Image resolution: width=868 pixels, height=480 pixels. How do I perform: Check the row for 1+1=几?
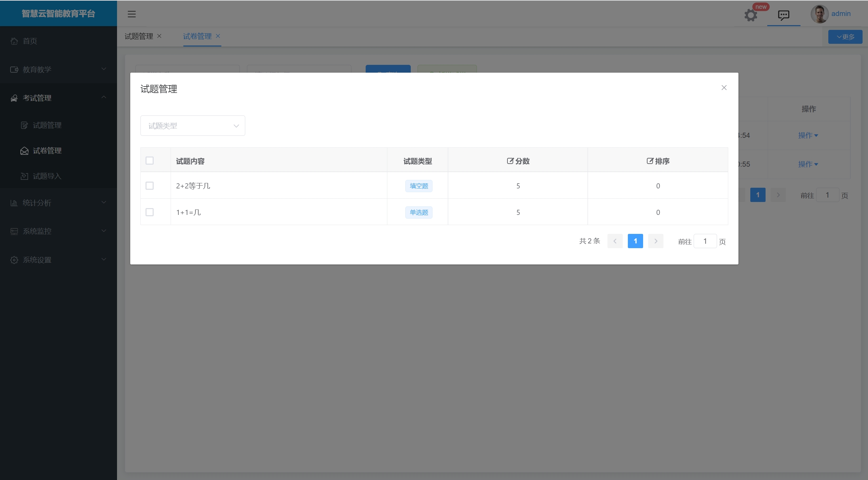(x=150, y=212)
